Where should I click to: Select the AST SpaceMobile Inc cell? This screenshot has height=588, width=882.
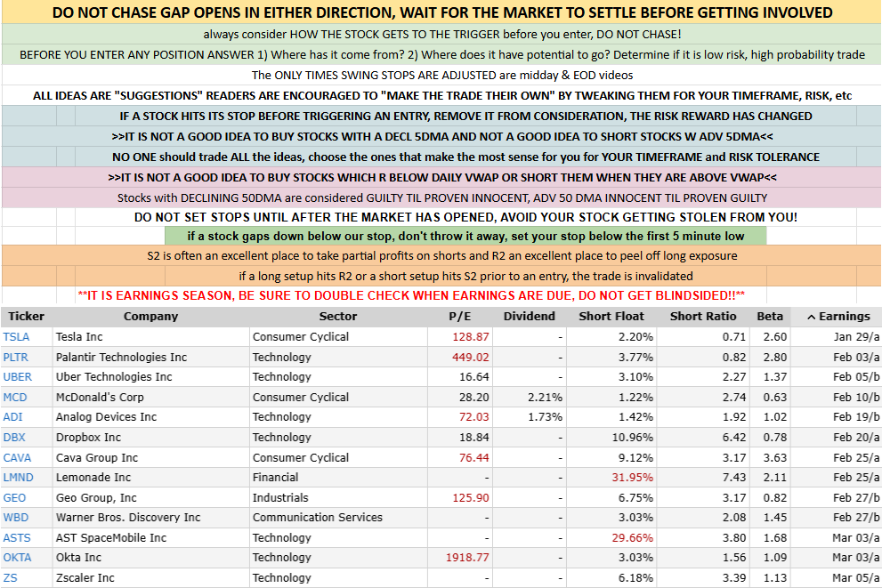tap(150, 537)
